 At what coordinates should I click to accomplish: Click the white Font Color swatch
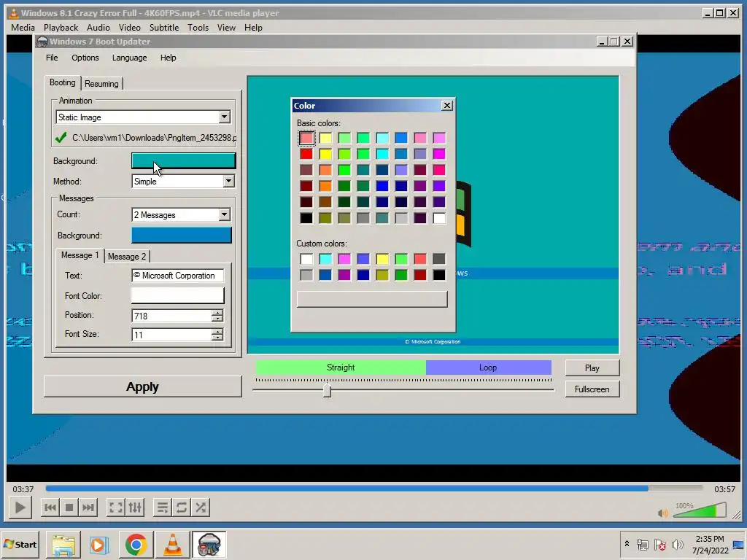click(x=178, y=296)
